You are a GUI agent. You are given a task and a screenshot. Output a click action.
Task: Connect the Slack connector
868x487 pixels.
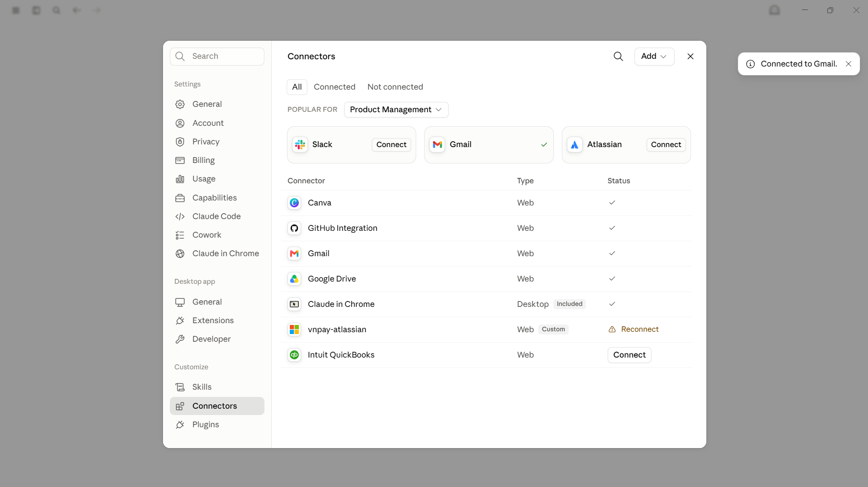(391, 144)
